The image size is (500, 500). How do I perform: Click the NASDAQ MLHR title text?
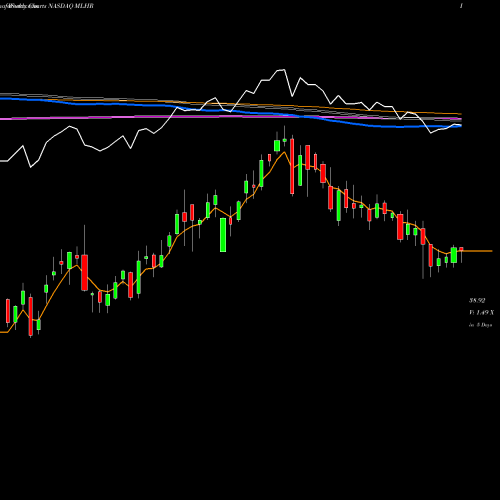[x=71, y=6]
